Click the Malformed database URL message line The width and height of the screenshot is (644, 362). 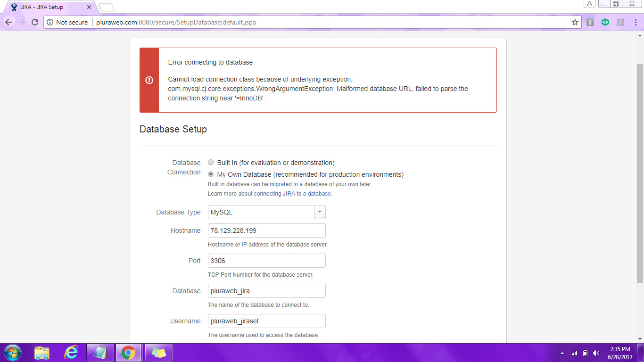pos(318,89)
